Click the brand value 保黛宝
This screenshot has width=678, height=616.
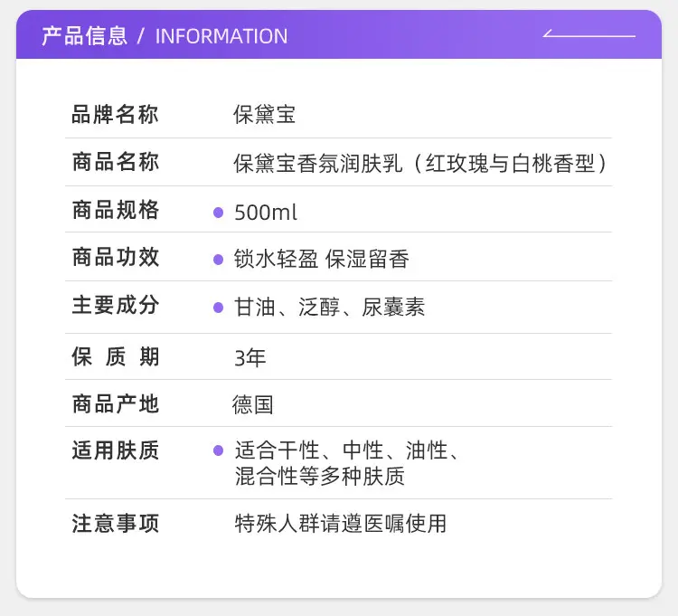coord(264,115)
